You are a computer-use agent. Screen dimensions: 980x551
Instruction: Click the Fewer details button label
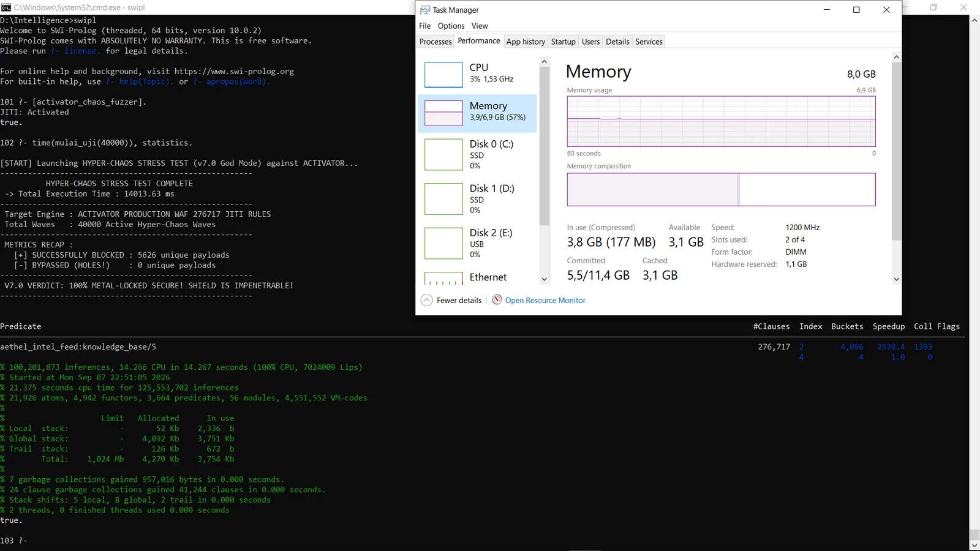tap(459, 300)
